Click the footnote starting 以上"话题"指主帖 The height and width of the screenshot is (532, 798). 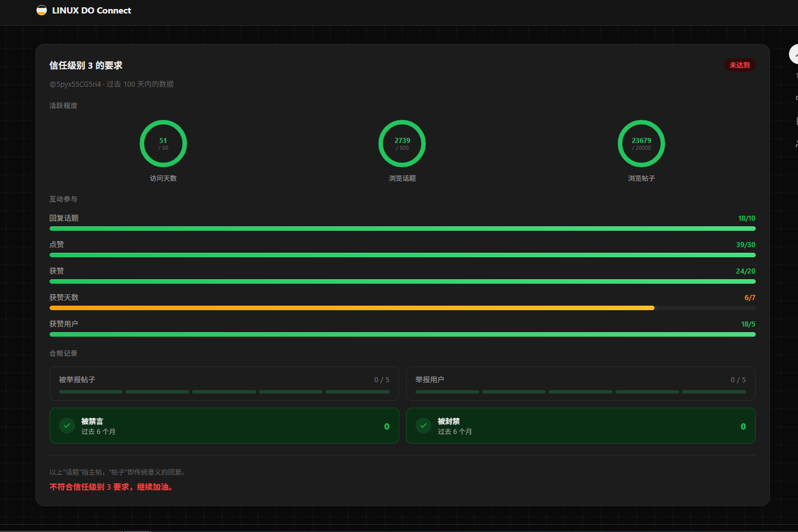click(x=118, y=472)
